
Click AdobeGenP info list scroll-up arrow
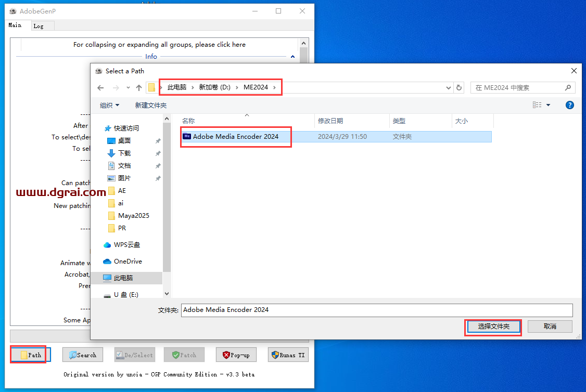coord(303,43)
